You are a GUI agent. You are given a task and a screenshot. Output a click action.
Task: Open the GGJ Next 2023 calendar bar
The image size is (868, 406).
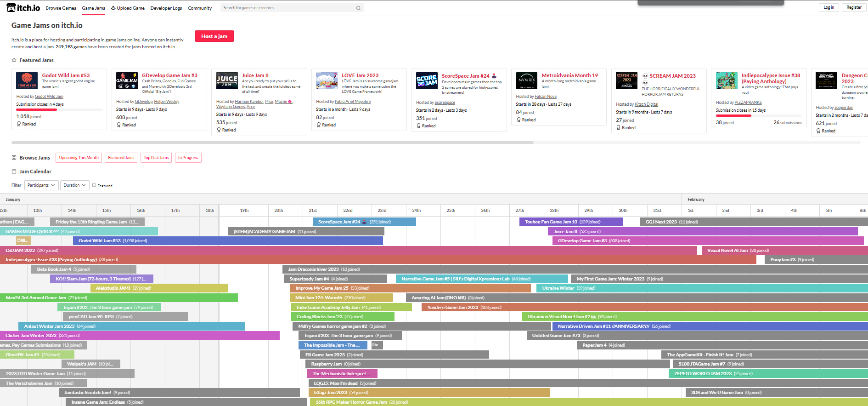click(x=754, y=222)
